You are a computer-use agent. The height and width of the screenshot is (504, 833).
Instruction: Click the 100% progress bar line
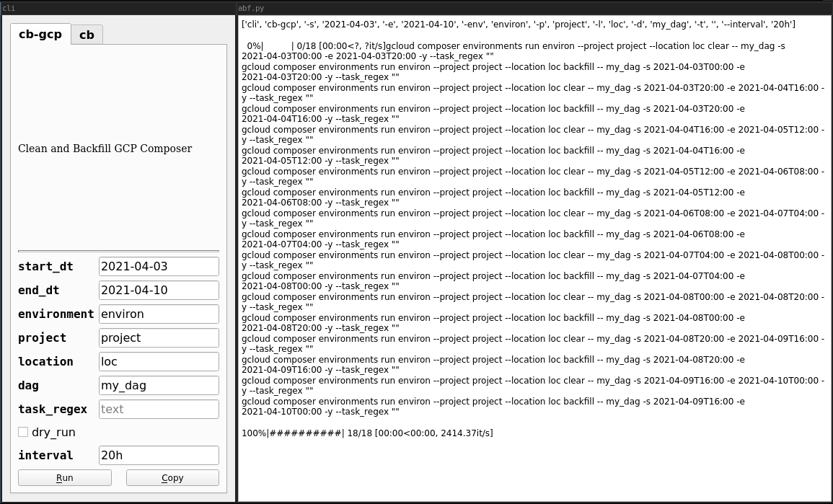368,433
